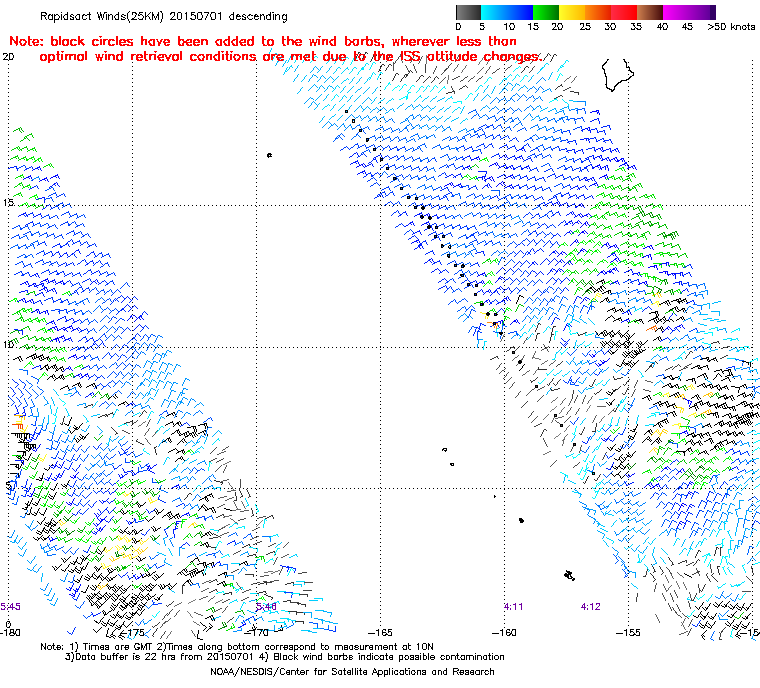This screenshot has height=688, width=760.
Task: Click the longitude label '-180'
Action: click(10, 633)
